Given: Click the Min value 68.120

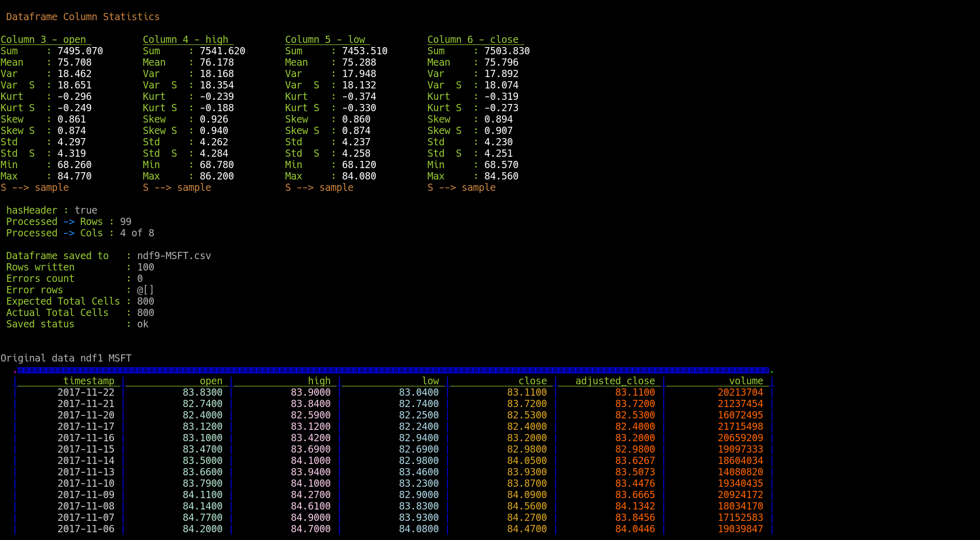Looking at the screenshot, I should click(x=359, y=164).
